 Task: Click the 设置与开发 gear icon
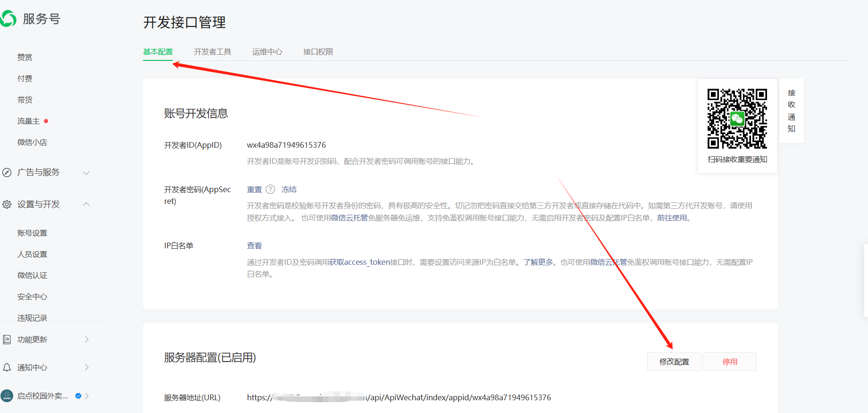coord(7,204)
